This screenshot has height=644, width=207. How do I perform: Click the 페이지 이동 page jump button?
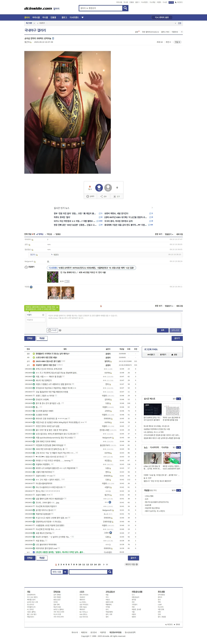[132, 564]
